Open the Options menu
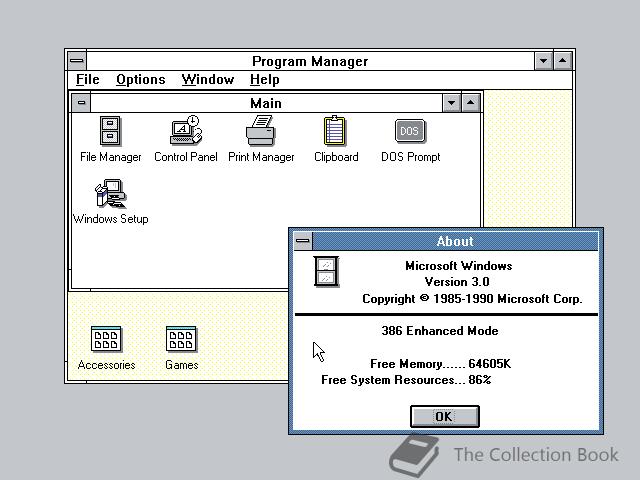This screenshot has height=480, width=640. click(141, 80)
